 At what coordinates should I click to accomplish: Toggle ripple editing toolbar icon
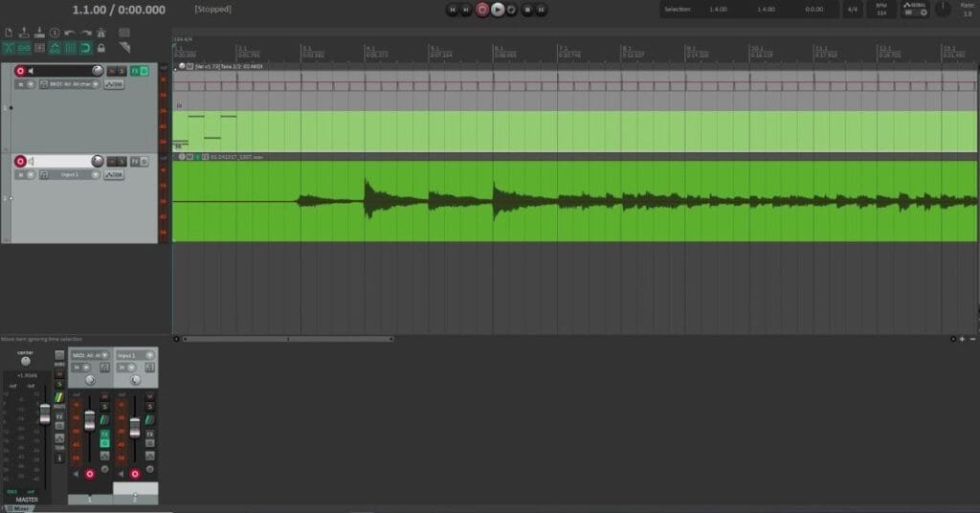click(x=39, y=48)
